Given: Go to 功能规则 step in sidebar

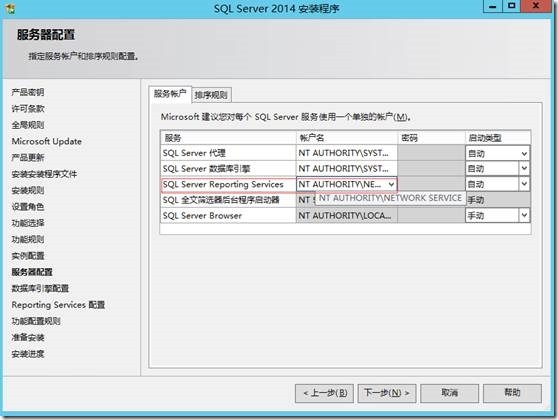Looking at the screenshot, I should (x=28, y=239).
